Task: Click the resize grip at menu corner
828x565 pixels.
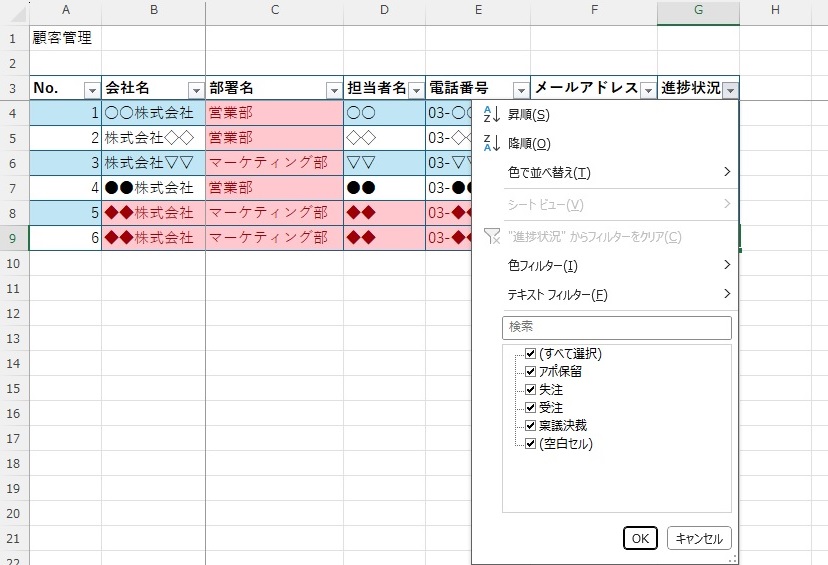Action: (x=732, y=558)
